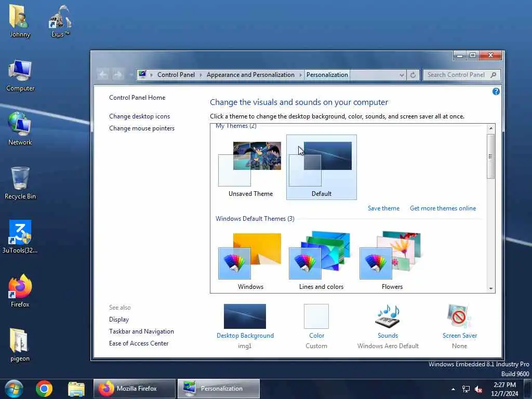Open Ease of Access Center link

coord(139,343)
